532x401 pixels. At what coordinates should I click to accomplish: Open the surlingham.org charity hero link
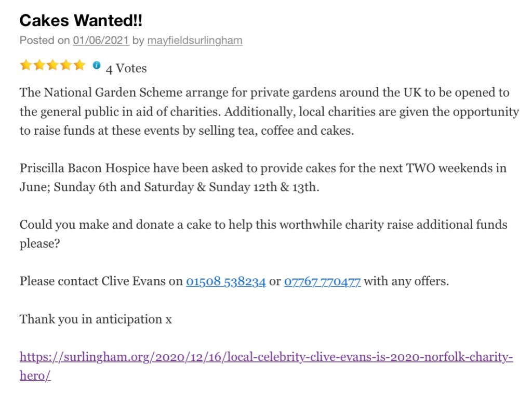(266, 357)
